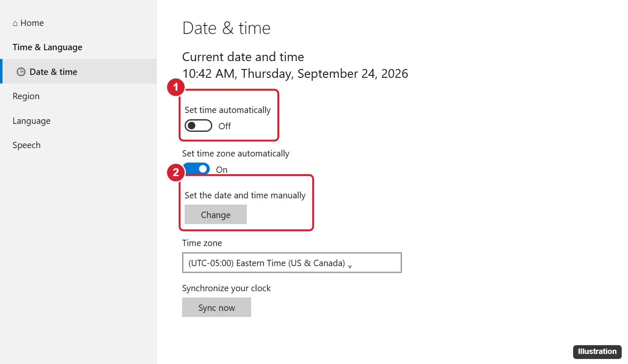Click the 'Current date and time' heading
This screenshot has height=364, width=628.
click(x=243, y=57)
